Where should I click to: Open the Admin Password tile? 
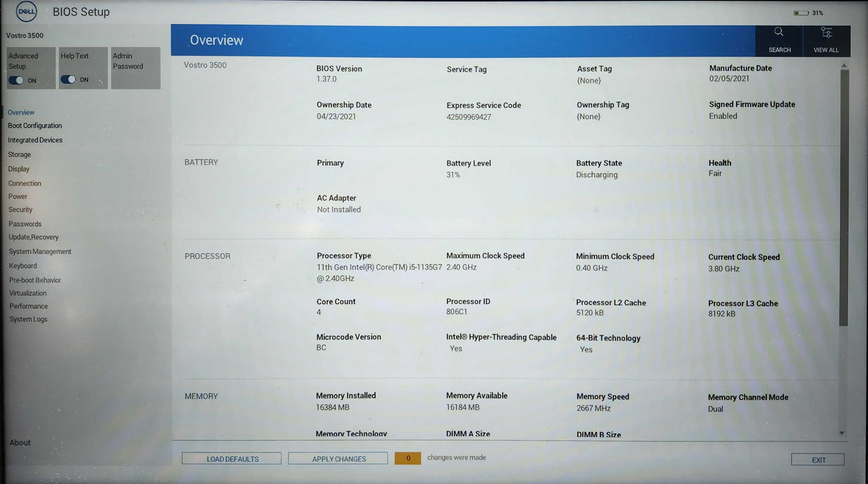click(x=136, y=68)
